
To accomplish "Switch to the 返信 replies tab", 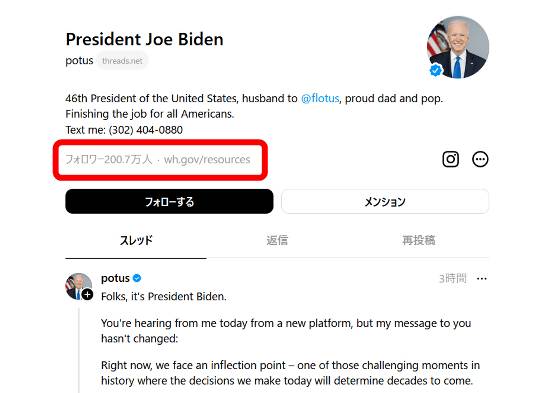I will tap(277, 240).
